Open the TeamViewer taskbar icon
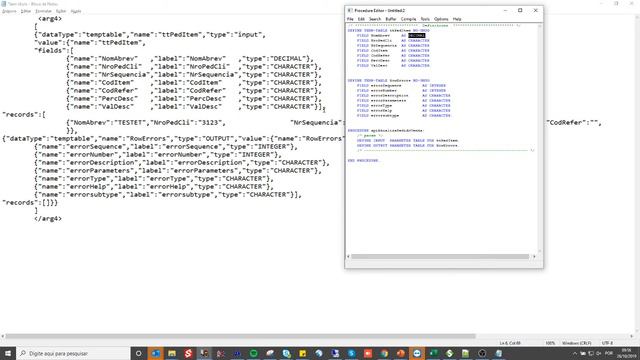This screenshot has height=360, width=640. pyautogui.click(x=417, y=353)
